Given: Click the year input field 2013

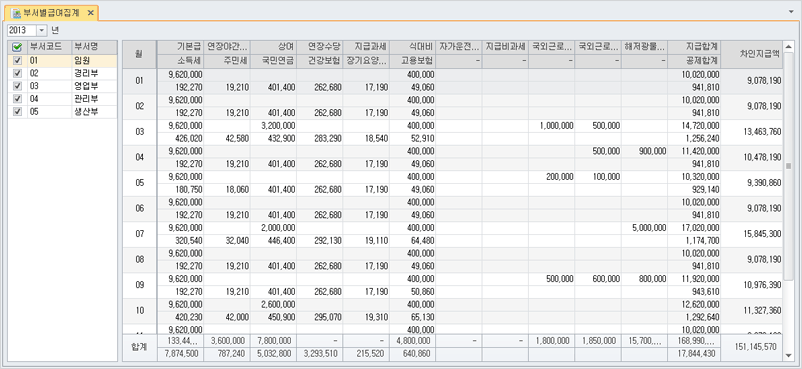Looking at the screenshot, I should click(22, 30).
